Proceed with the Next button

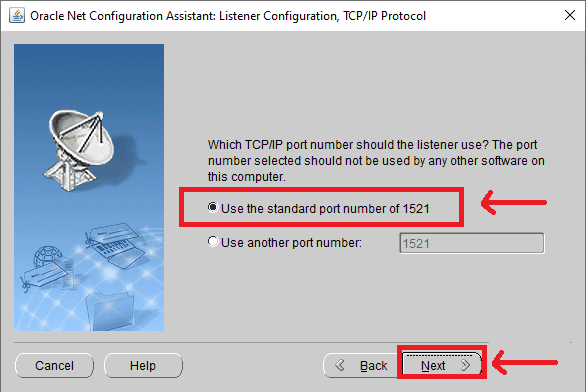(441, 363)
